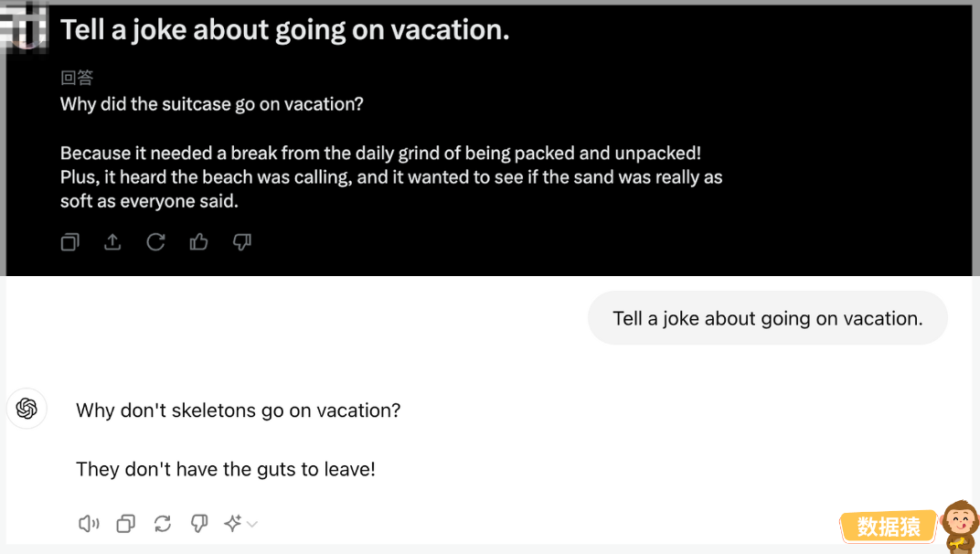Copy the skeleton joke response
This screenshot has width=980, height=554.
point(125,523)
